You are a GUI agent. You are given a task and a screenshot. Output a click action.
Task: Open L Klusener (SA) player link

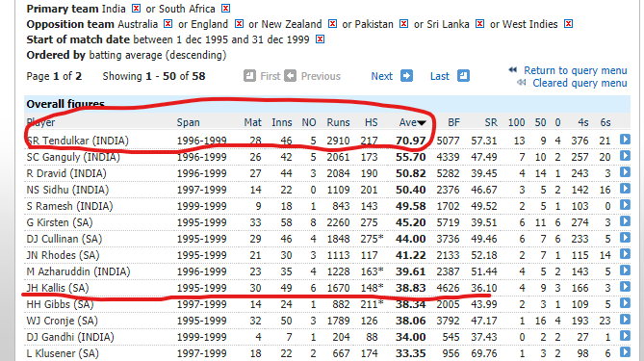(63, 353)
